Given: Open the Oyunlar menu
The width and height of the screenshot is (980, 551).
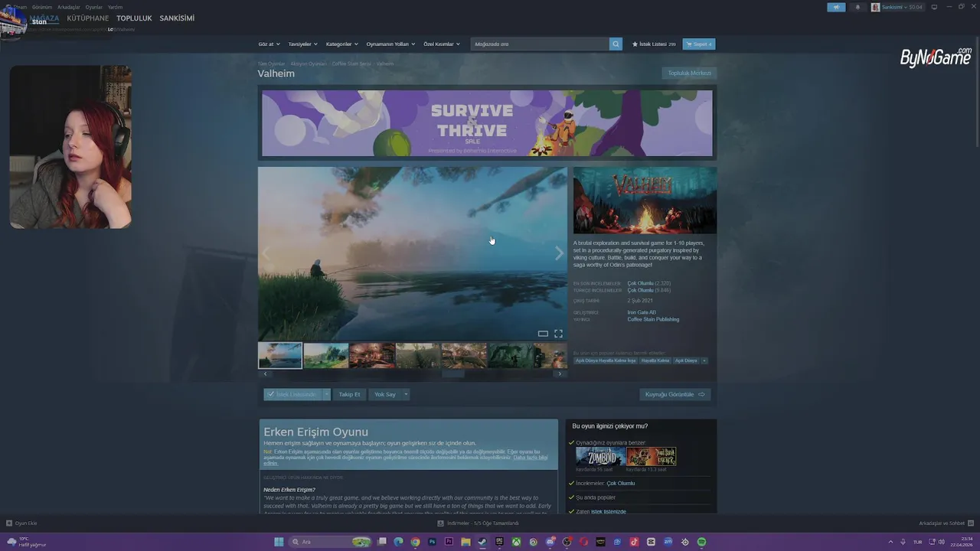Looking at the screenshot, I should click(94, 7).
